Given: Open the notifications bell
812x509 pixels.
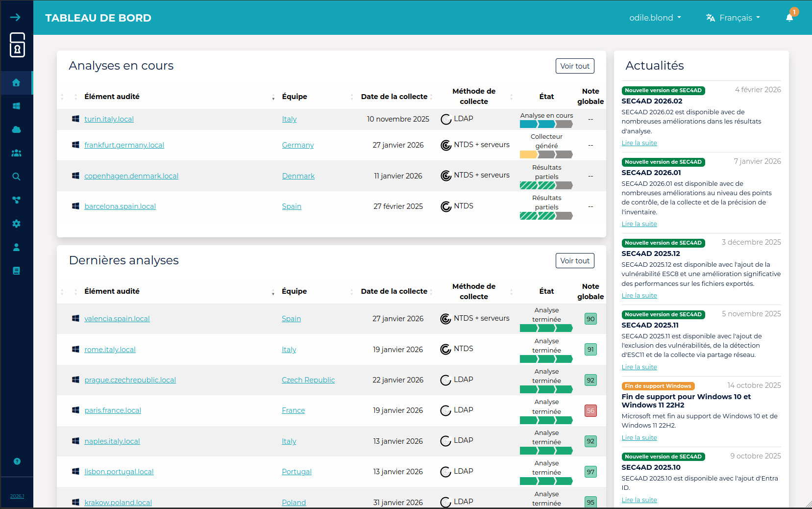Looking at the screenshot, I should pos(789,17).
